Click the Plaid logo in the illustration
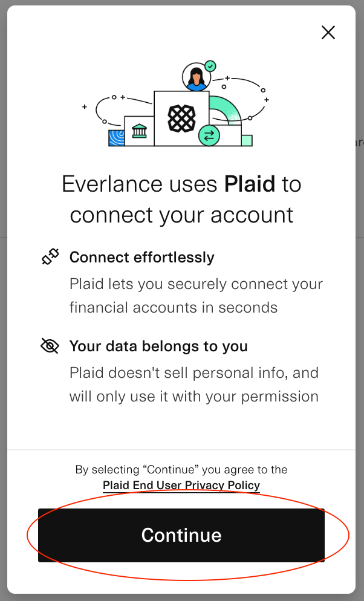This screenshot has width=364, height=601. click(x=181, y=119)
